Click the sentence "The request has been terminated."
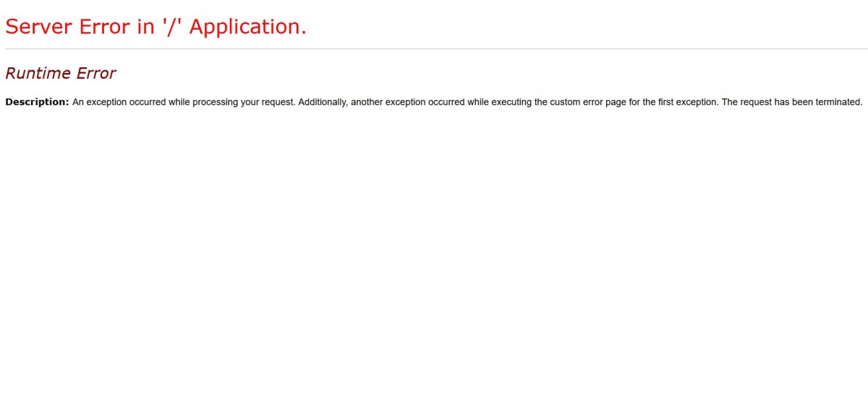Image resolution: width=868 pixels, height=417 pixels. click(792, 102)
